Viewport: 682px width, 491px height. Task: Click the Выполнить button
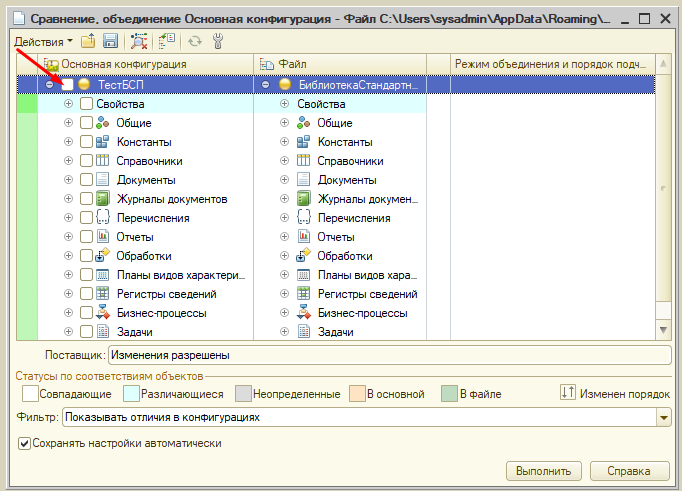coord(544,471)
